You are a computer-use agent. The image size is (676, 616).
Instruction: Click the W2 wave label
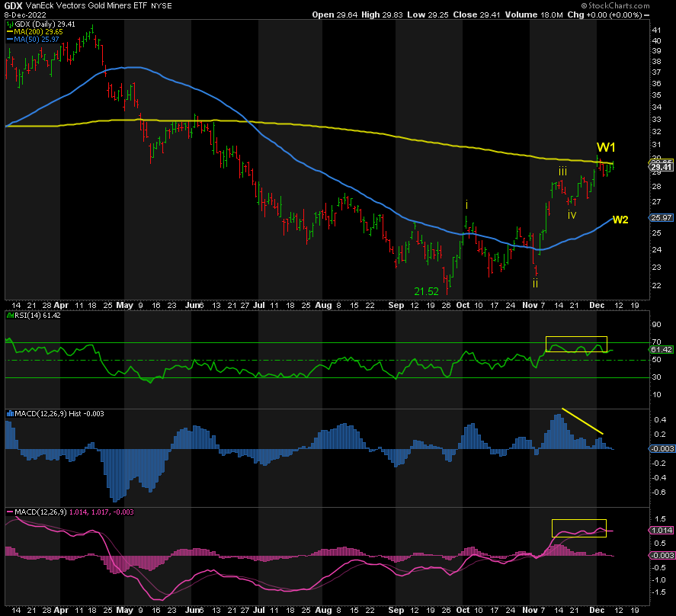(x=620, y=220)
